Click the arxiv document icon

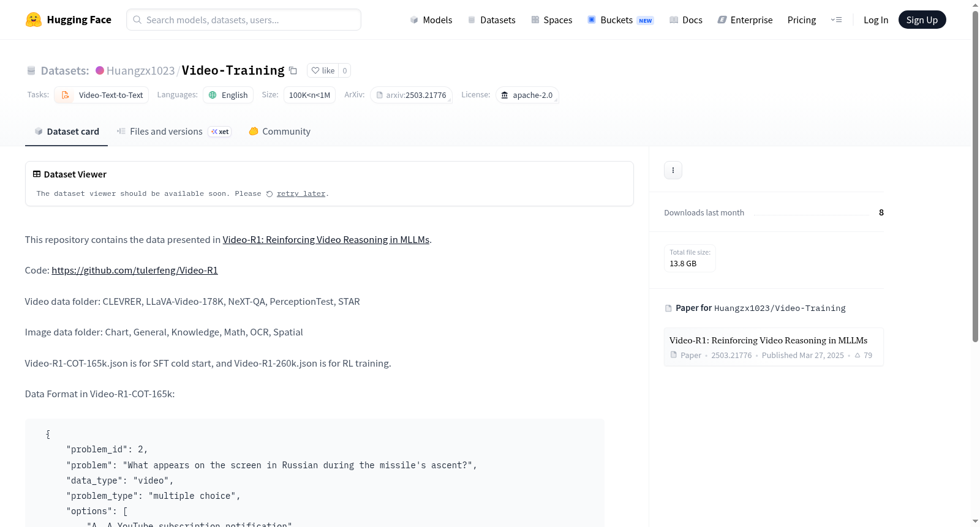click(x=380, y=95)
